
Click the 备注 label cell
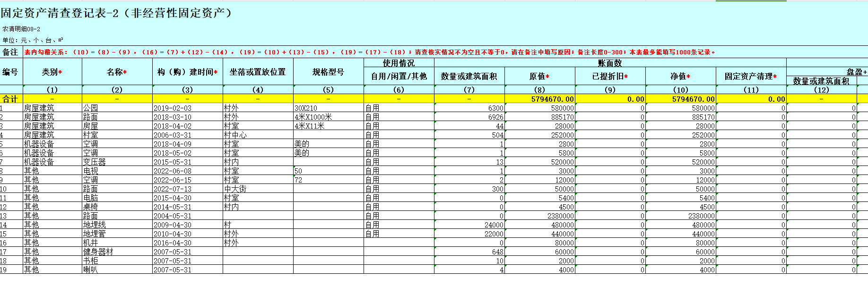pyautogui.click(x=10, y=52)
